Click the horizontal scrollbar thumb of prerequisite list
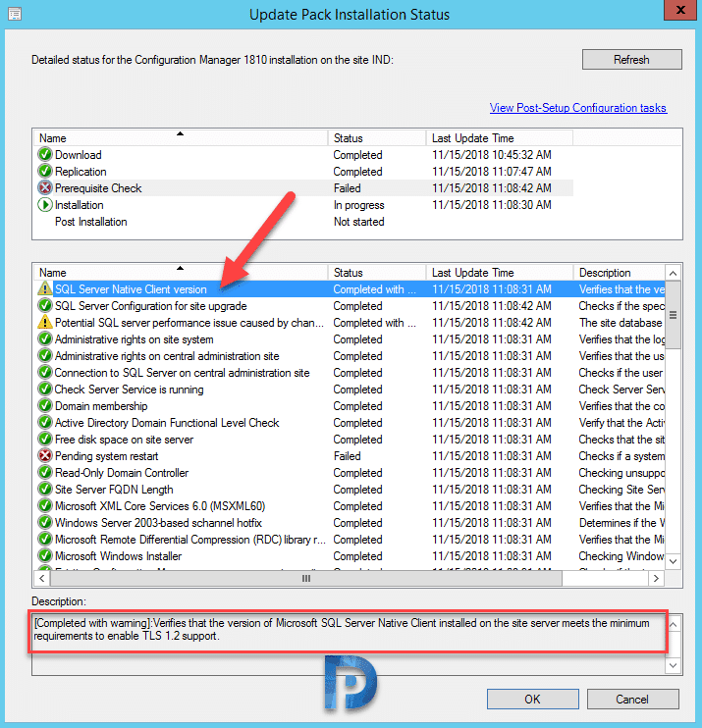 coord(306,579)
